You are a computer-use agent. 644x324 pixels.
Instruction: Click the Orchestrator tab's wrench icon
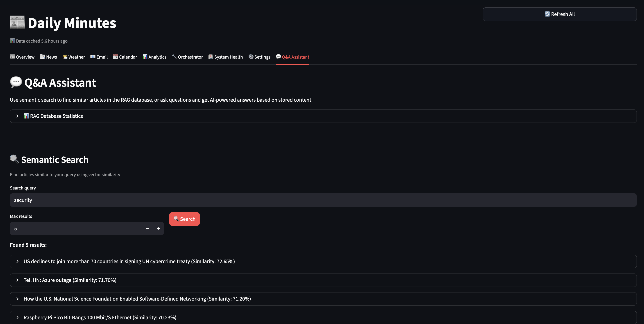[x=174, y=57]
